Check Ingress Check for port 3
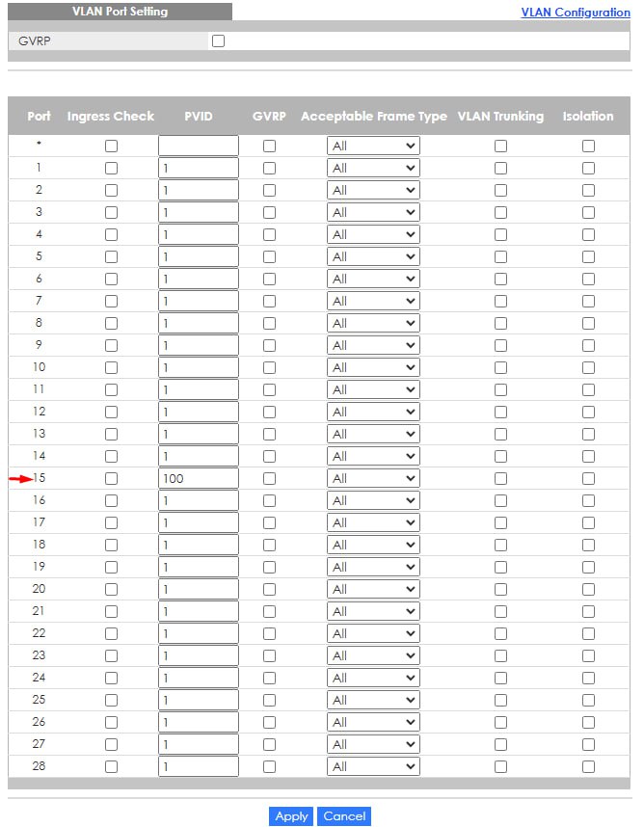This screenshot has width=644, height=827. pos(111,213)
